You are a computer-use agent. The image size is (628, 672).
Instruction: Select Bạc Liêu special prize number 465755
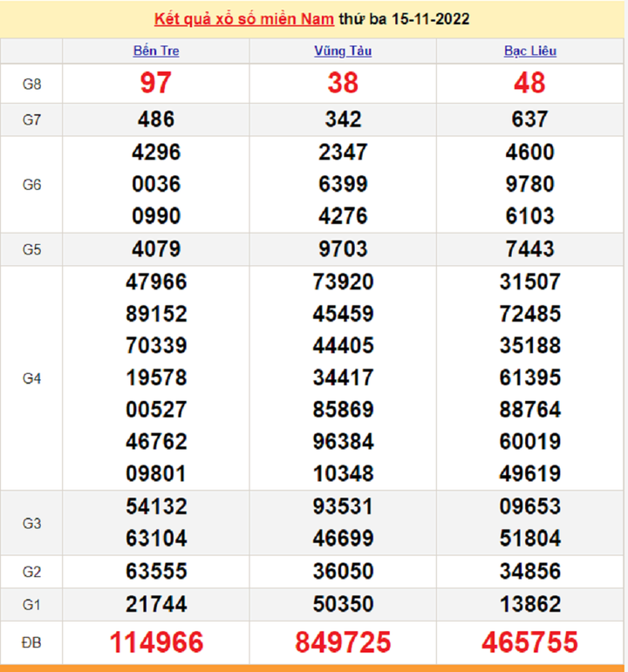point(529,643)
